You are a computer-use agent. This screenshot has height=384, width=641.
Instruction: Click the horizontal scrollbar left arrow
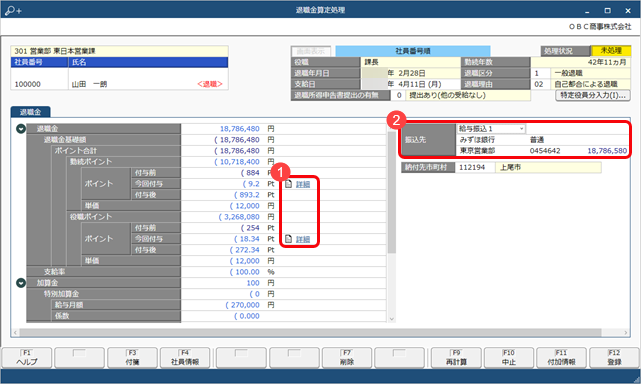[x=15, y=332]
